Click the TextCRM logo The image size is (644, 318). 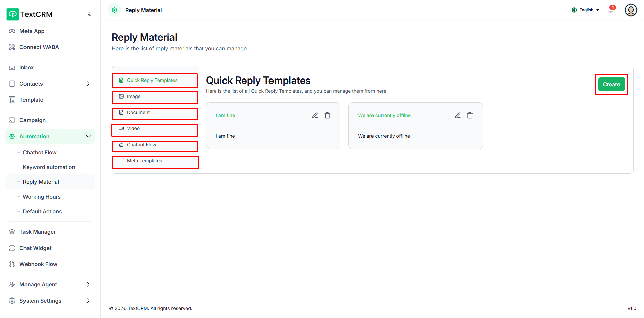click(x=30, y=14)
